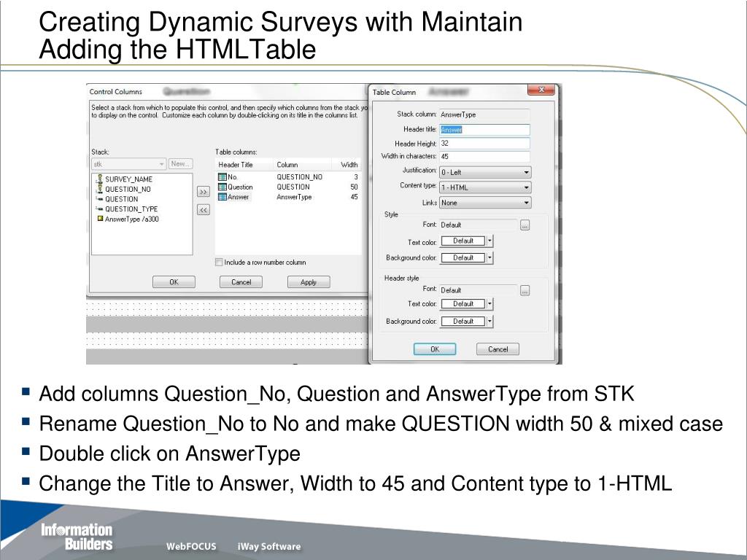
Task: Select the AnswerType column cell
Action: pos(294,197)
